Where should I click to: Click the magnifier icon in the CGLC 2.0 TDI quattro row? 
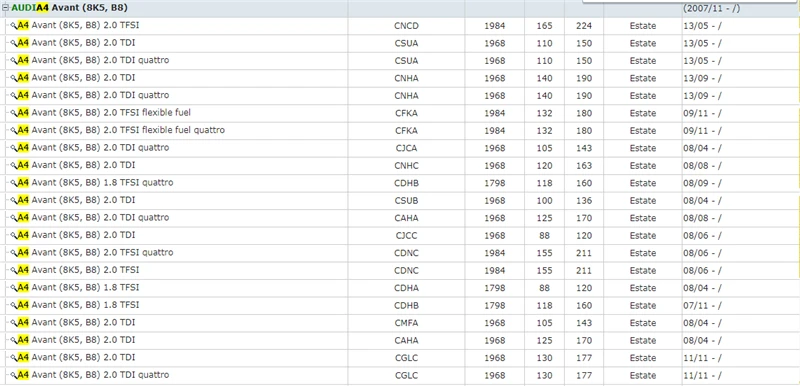(x=14, y=375)
